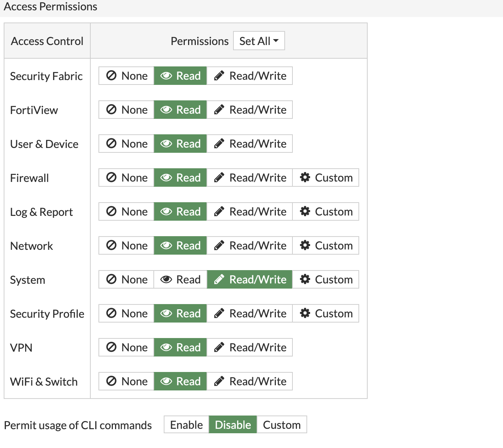Click the eye icon on WiFi & Switch Read
Image resolution: width=503 pixels, height=448 pixels.
[166, 381]
